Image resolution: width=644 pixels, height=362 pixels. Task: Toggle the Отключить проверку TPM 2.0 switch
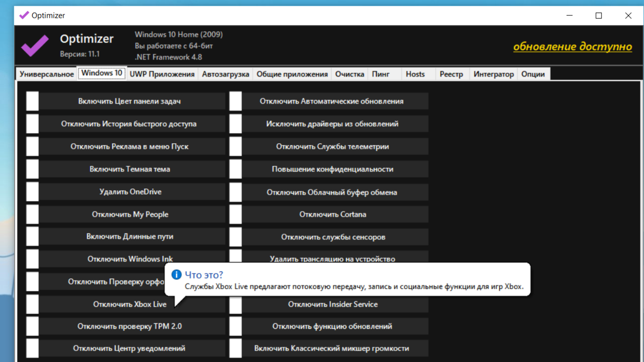click(x=32, y=326)
